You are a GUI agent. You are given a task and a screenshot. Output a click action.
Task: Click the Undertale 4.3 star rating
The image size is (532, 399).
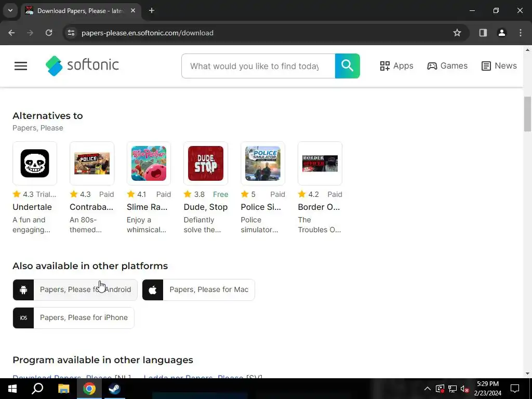23,194
